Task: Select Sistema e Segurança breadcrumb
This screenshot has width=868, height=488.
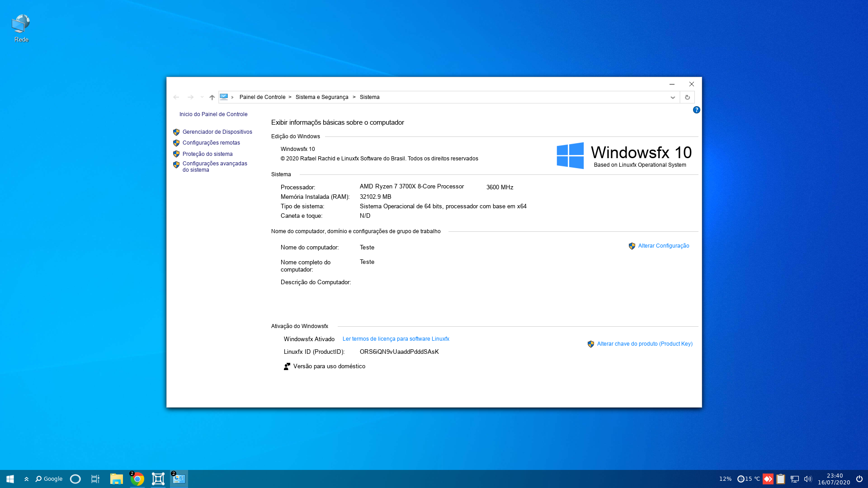Action: tap(322, 97)
